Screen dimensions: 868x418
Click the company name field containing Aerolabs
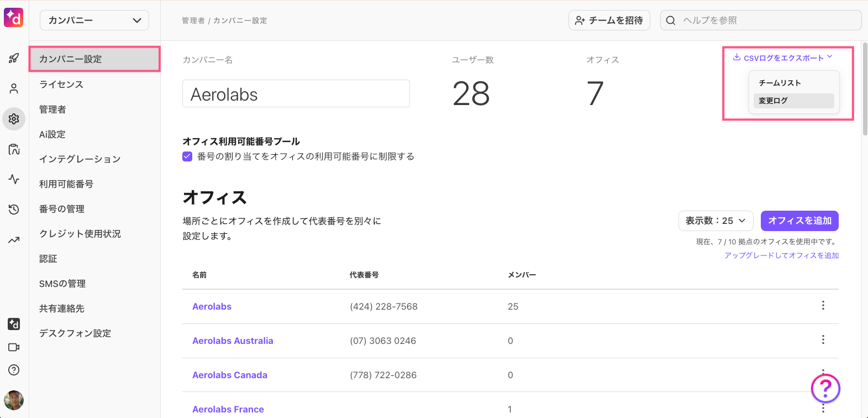click(x=296, y=93)
